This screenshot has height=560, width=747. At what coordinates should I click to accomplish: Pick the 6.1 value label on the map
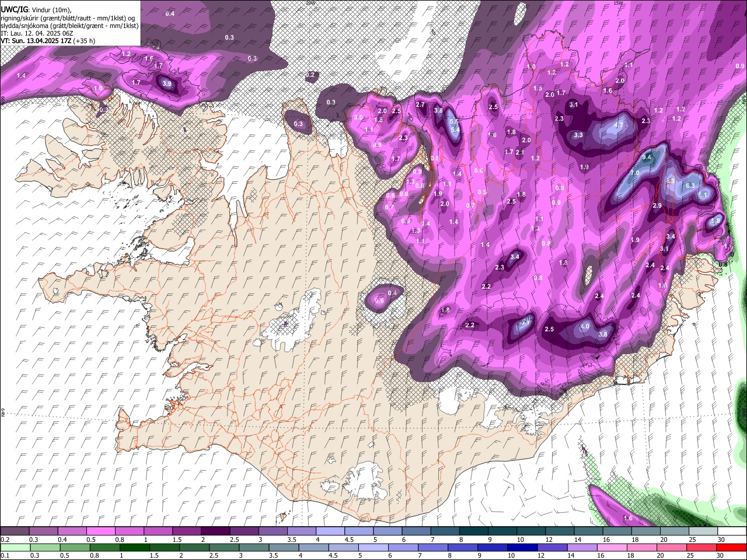[703, 195]
